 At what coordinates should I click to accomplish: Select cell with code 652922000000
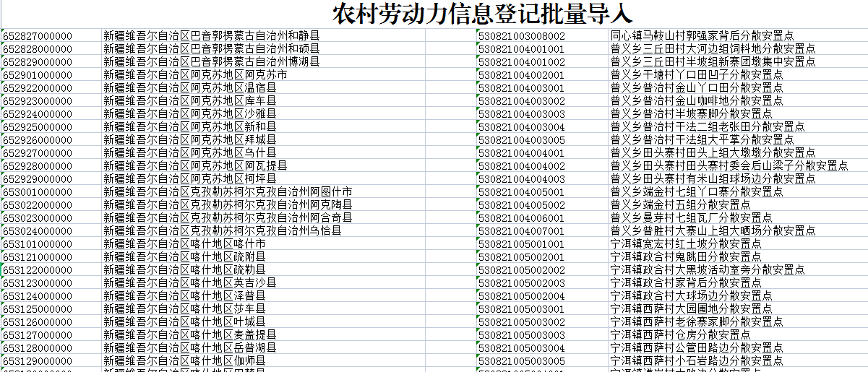[51, 88]
